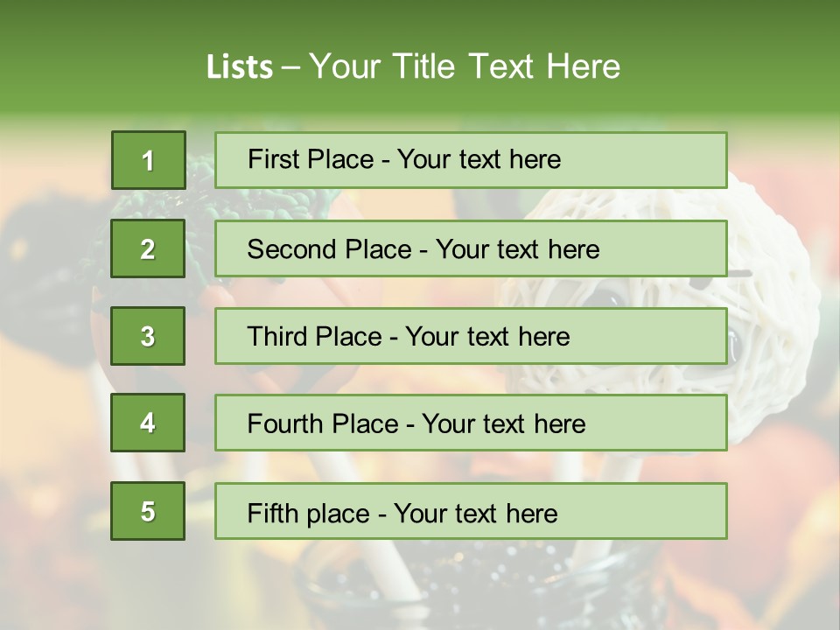The height and width of the screenshot is (630, 840).
Task: Click the number 1 green box
Action: [148, 160]
